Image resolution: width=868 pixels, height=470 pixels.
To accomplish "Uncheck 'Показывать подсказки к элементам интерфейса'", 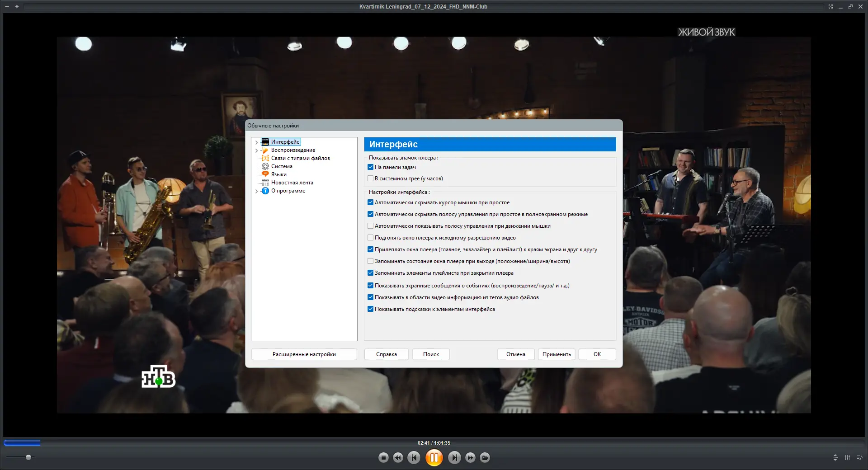I will [x=370, y=309].
